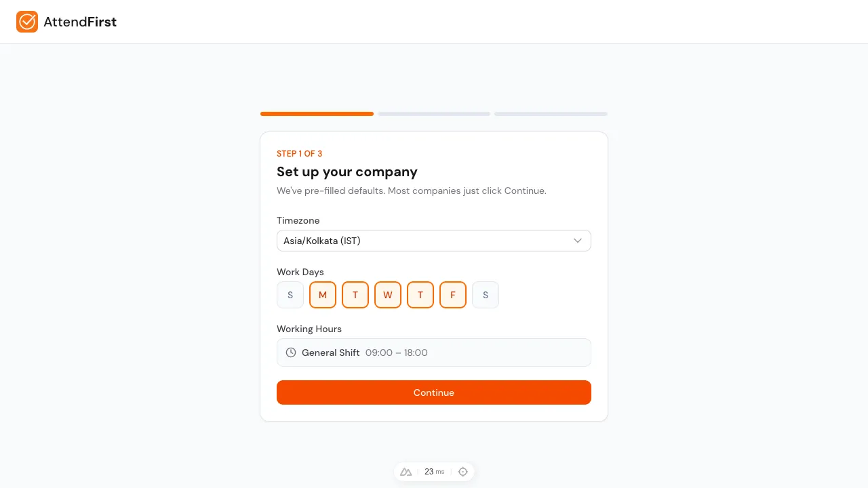The height and width of the screenshot is (488, 868).
Task: Click the clock icon beside General Shift
Action: click(x=291, y=352)
